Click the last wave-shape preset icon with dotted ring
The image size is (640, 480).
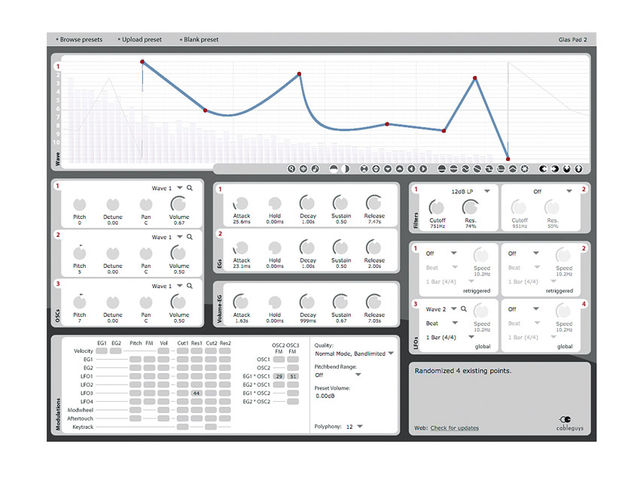pos(524,169)
